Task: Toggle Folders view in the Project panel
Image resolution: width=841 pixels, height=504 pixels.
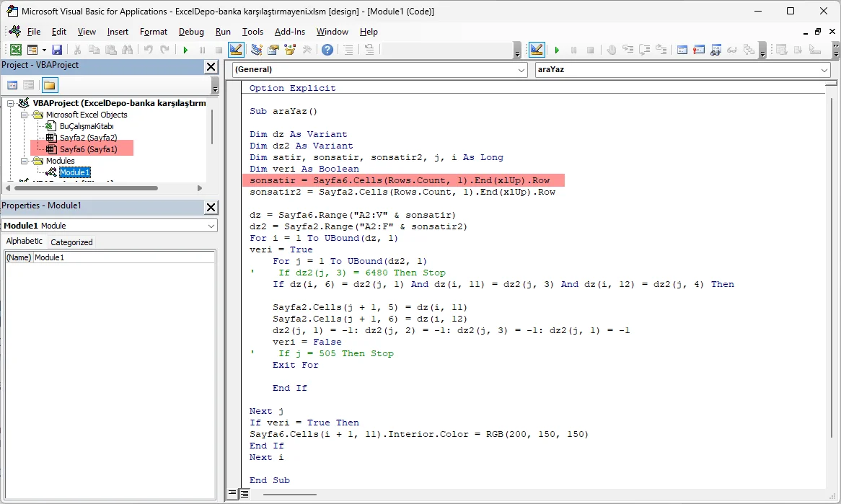Action: [49, 85]
